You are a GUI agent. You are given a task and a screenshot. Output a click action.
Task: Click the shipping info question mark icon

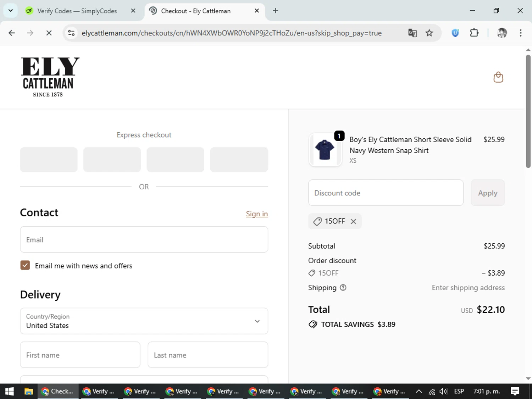pyautogui.click(x=343, y=288)
